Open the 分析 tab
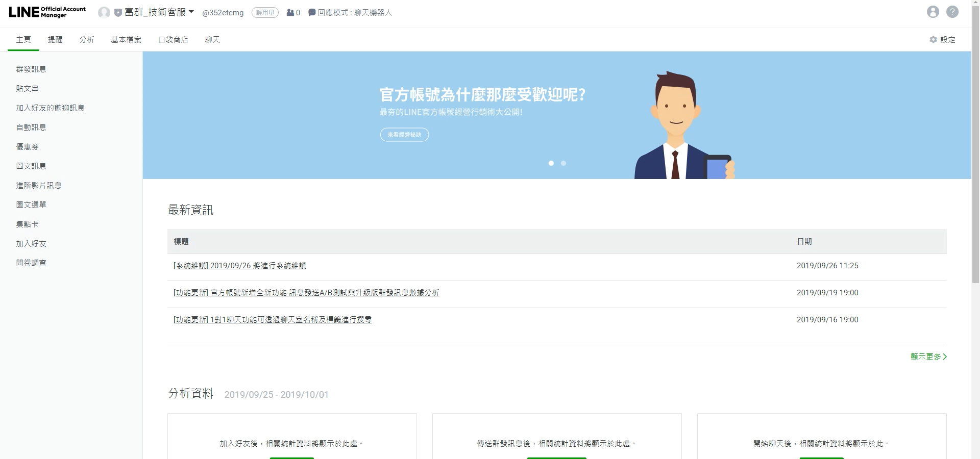 (87, 40)
